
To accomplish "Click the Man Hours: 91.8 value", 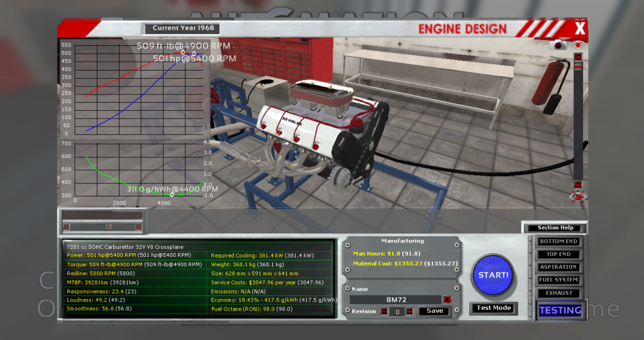I will [387, 254].
